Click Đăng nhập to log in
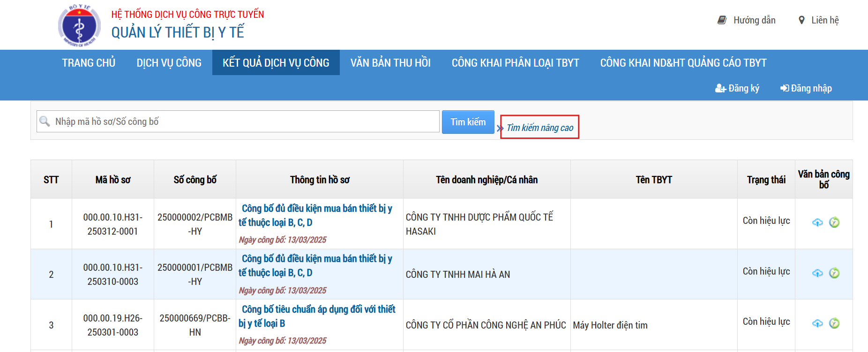 point(806,88)
